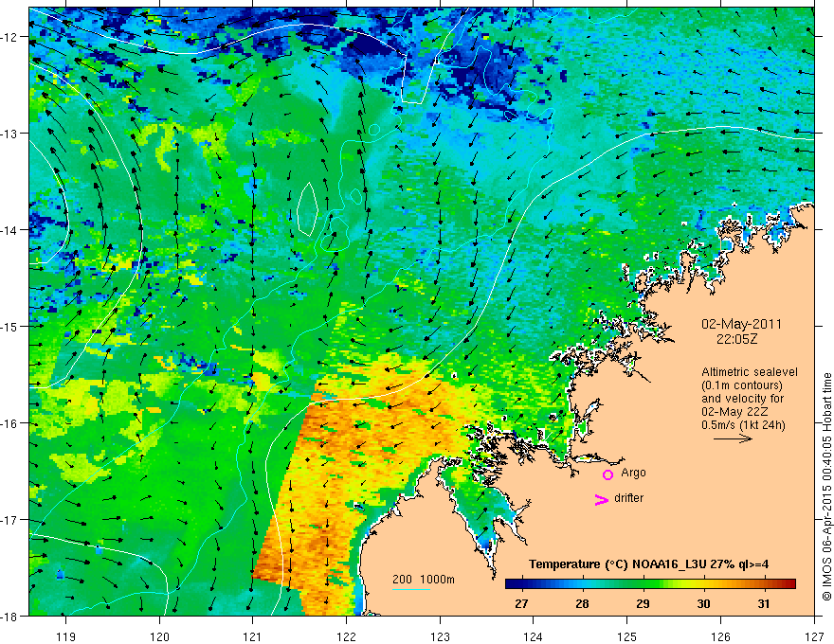Click the '(0.1m contours)' text line
This screenshot has width=834, height=644.
742,385
